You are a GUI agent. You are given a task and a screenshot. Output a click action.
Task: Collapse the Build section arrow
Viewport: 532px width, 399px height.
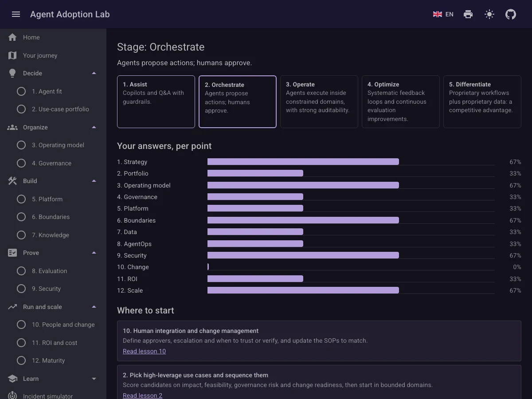pyautogui.click(x=94, y=181)
